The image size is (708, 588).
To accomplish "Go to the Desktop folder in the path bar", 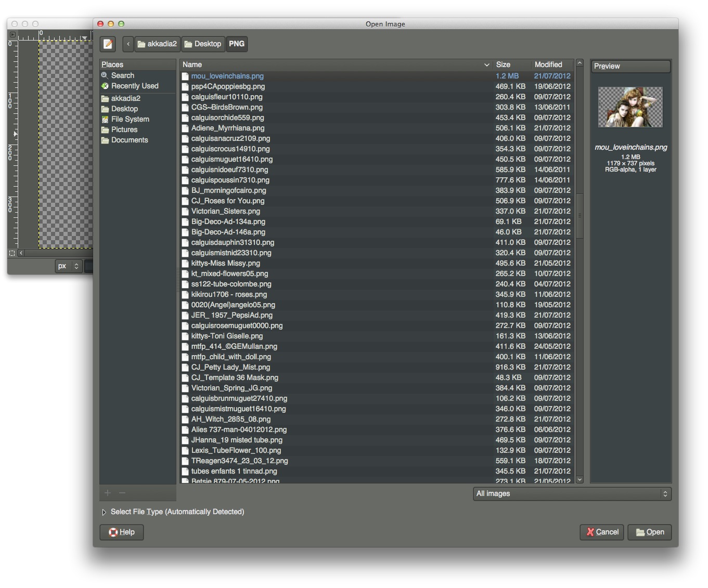I will [x=203, y=44].
